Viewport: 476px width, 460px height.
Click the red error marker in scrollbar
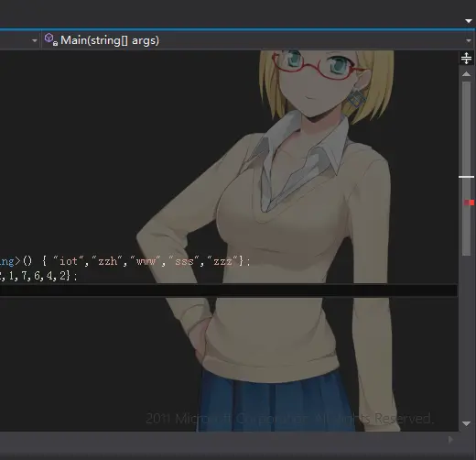470,203
